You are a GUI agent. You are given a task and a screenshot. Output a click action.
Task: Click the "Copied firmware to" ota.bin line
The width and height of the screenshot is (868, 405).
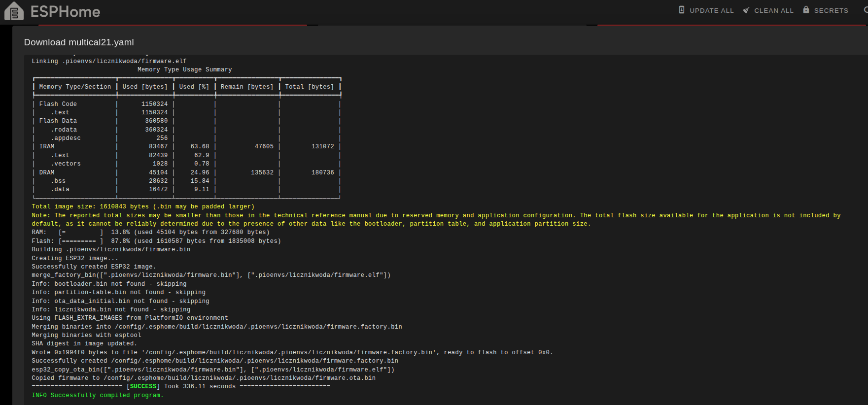(x=203, y=378)
